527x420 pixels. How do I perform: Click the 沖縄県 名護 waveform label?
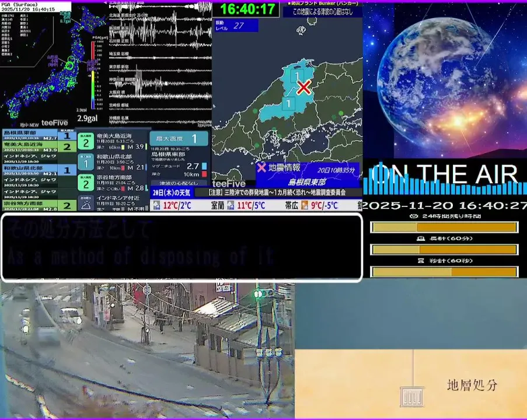coord(120,118)
